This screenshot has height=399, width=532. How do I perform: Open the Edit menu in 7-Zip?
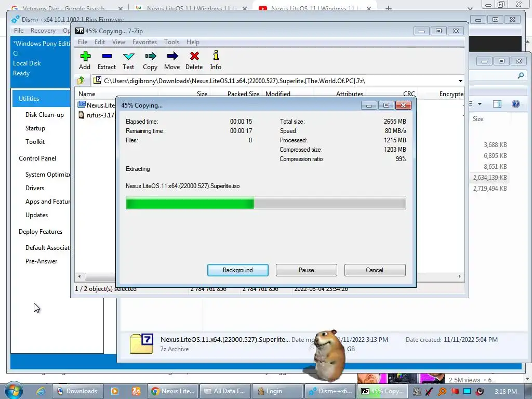pyautogui.click(x=99, y=42)
